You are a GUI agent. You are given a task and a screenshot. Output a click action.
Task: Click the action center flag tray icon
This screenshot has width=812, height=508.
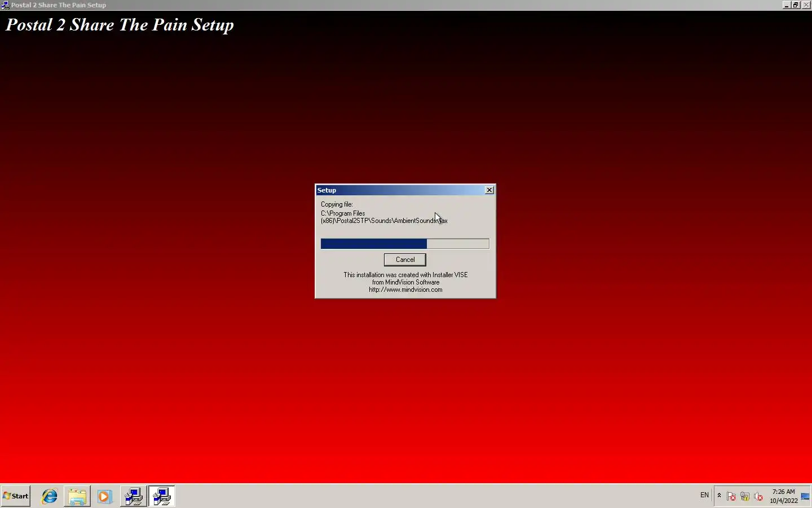(731, 497)
